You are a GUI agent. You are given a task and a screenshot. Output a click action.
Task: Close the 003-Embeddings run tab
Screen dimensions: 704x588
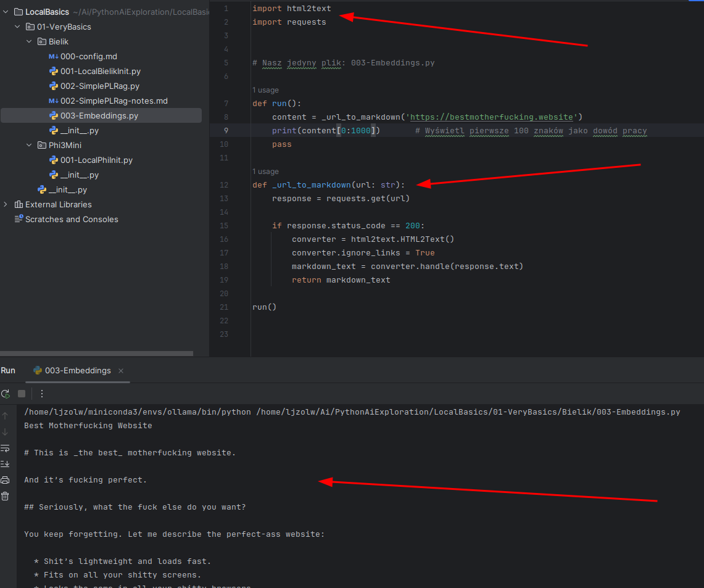tap(121, 371)
